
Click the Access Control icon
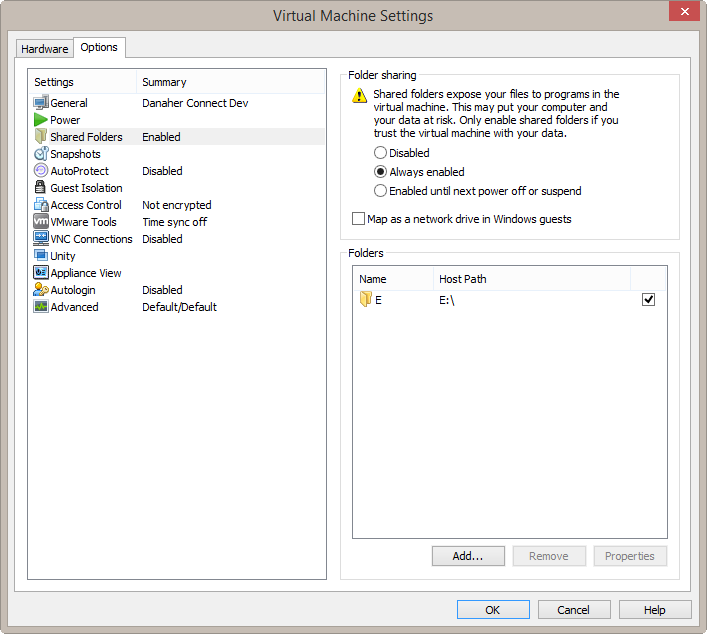tap(41, 205)
